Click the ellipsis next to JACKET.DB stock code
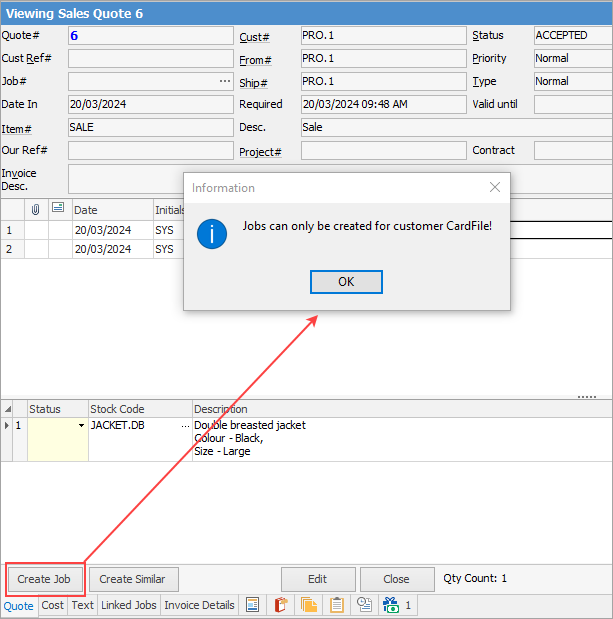The height and width of the screenshot is (619, 613). (x=185, y=426)
